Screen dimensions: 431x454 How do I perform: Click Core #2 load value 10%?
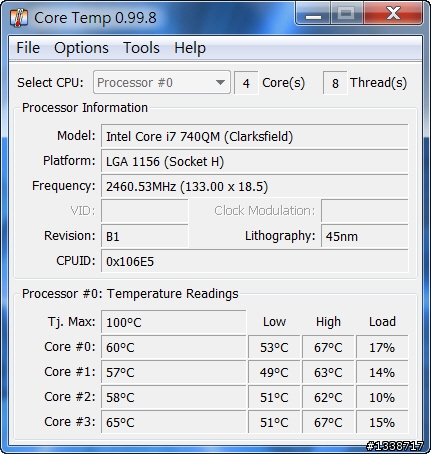click(382, 397)
